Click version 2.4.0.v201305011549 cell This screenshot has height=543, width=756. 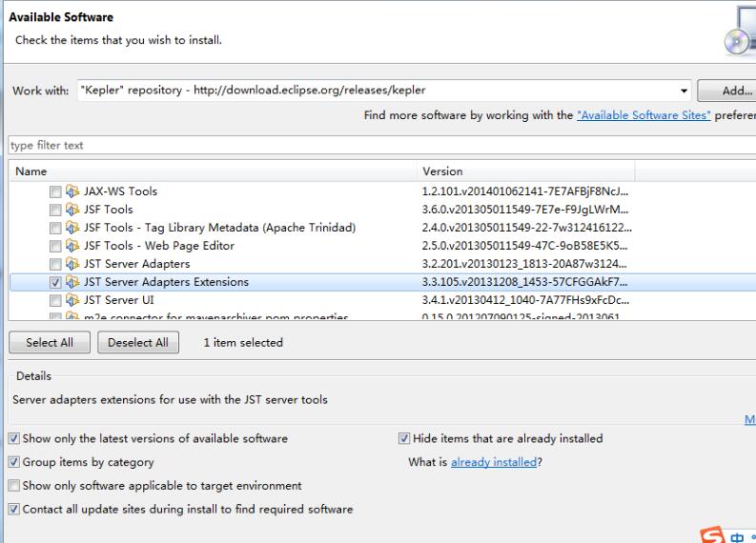527,228
